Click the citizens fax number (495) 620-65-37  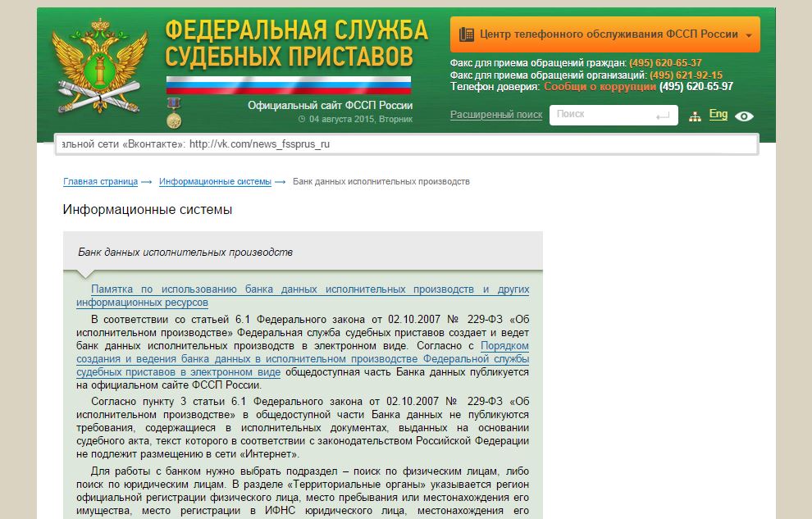(665, 63)
